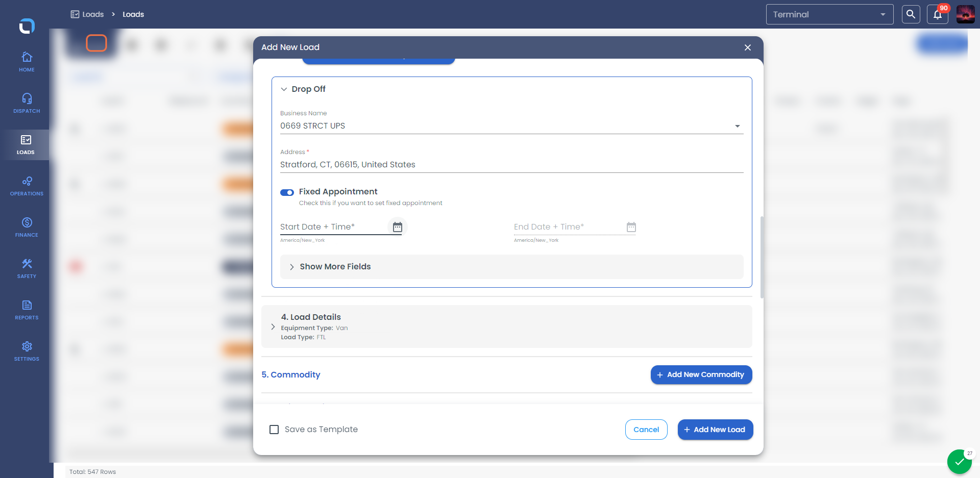Click the green checkmark status bubble
This screenshot has height=478, width=980.
[x=959, y=462]
